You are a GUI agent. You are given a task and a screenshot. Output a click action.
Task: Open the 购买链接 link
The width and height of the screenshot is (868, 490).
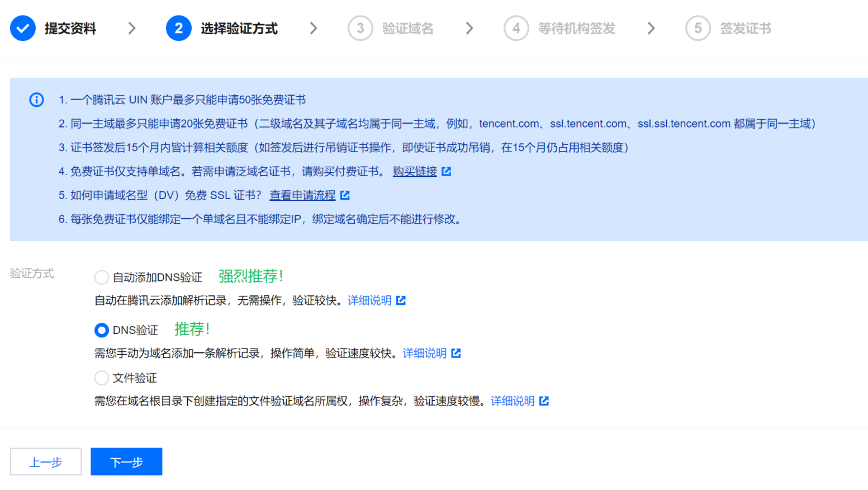coord(415,172)
